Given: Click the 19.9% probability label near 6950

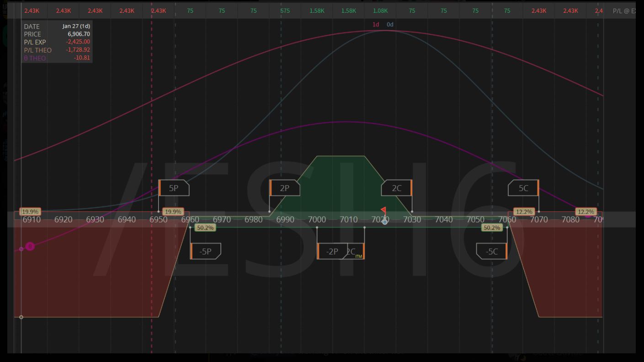Looking at the screenshot, I should coord(174,212).
